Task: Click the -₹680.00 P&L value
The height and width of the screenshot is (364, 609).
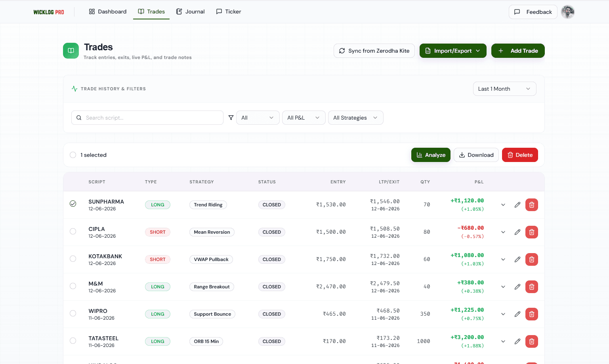Action: (471, 228)
